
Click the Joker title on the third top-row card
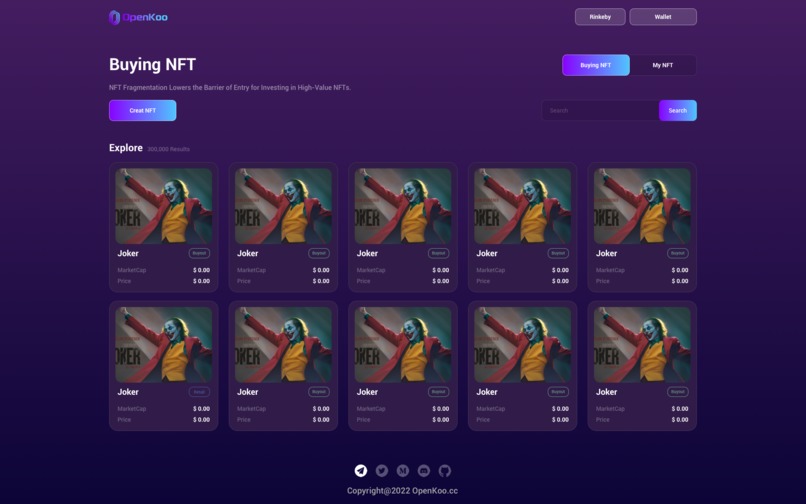tap(367, 254)
